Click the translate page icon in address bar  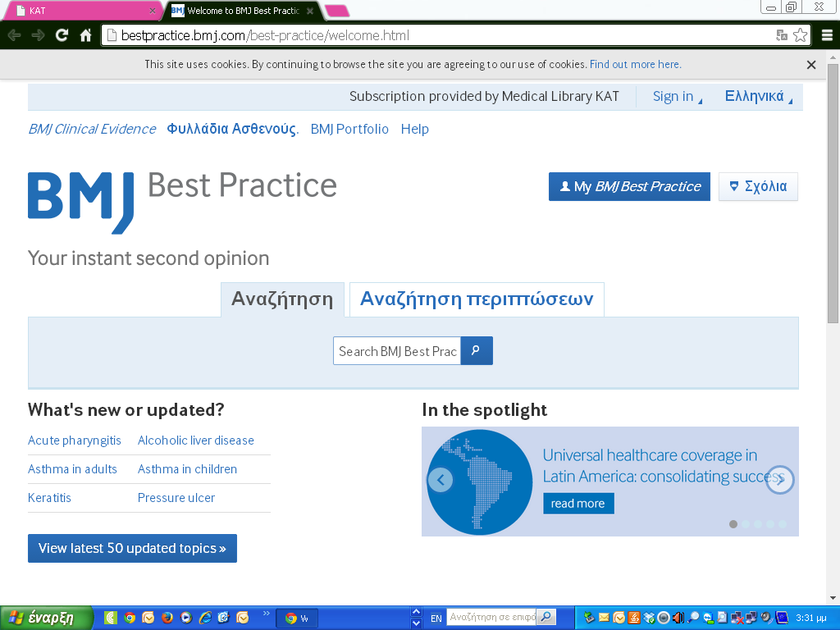coord(782,35)
